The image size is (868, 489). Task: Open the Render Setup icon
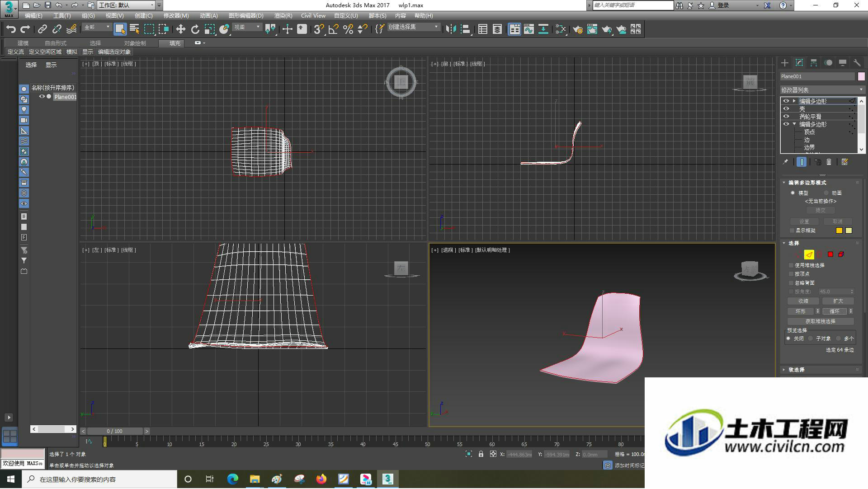[577, 29]
